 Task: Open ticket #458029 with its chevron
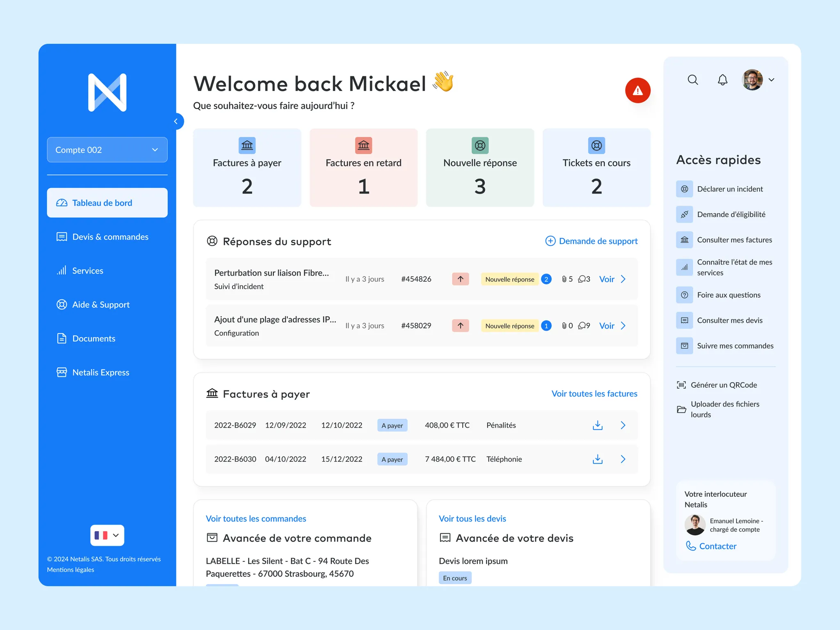[x=623, y=326]
